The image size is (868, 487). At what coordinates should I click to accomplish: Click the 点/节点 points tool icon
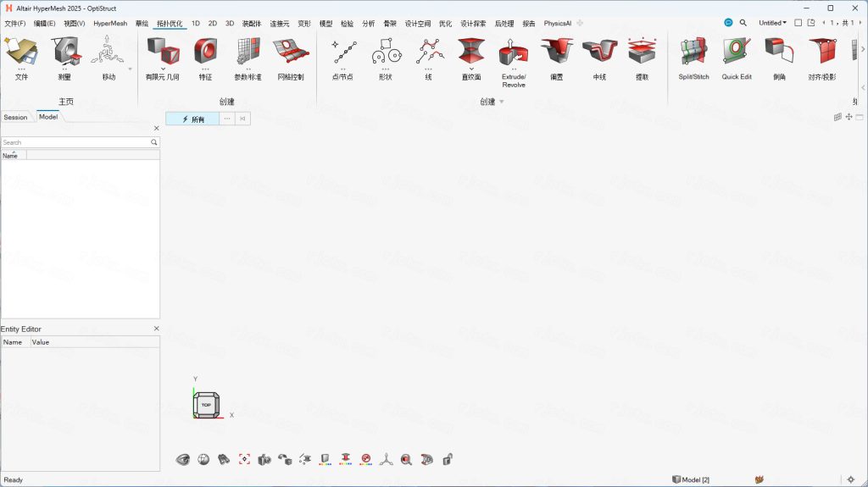click(x=342, y=53)
